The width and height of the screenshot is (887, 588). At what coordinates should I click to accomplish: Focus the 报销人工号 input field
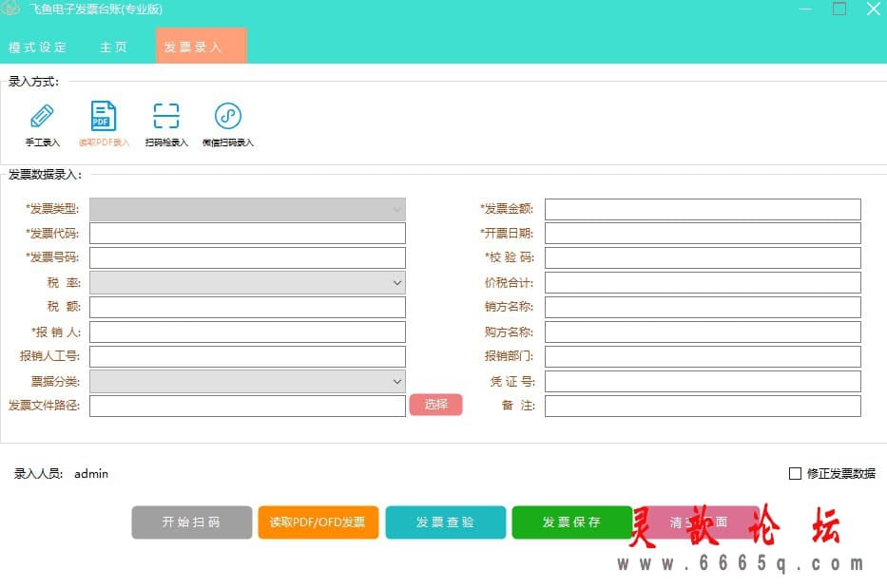pos(247,357)
